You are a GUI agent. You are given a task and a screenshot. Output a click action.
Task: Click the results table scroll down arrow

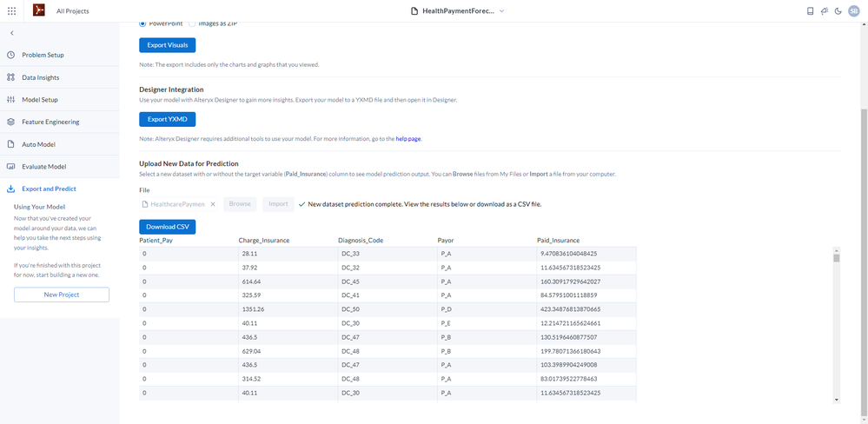pos(837,401)
